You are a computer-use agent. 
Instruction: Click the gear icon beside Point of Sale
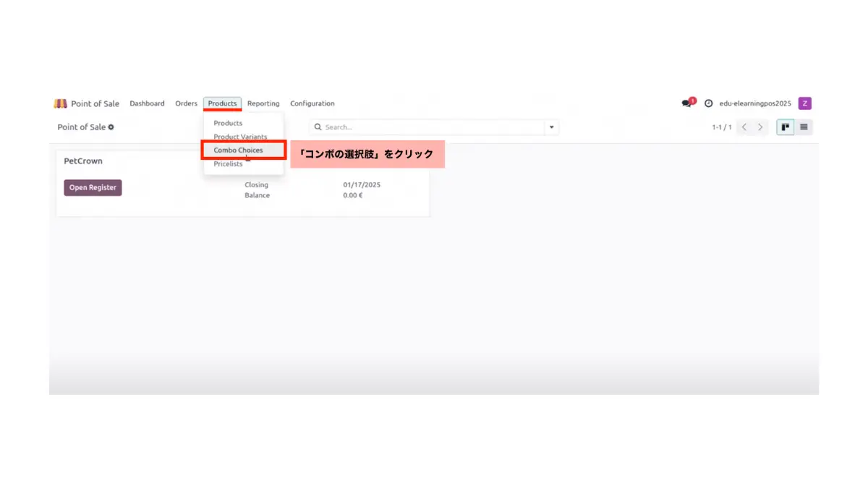111,127
